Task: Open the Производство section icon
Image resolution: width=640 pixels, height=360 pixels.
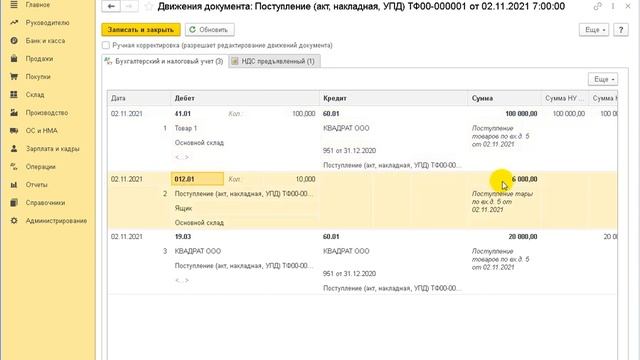Action: pyautogui.click(x=14, y=113)
